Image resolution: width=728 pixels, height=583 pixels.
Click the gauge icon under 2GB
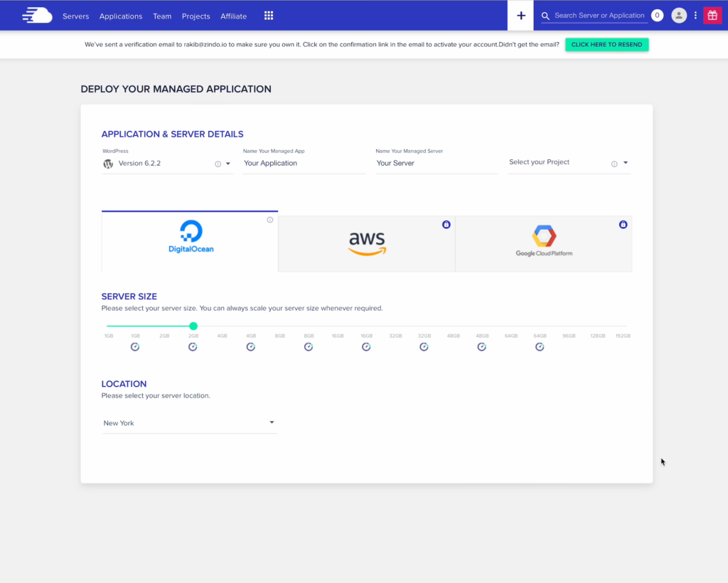pos(193,347)
